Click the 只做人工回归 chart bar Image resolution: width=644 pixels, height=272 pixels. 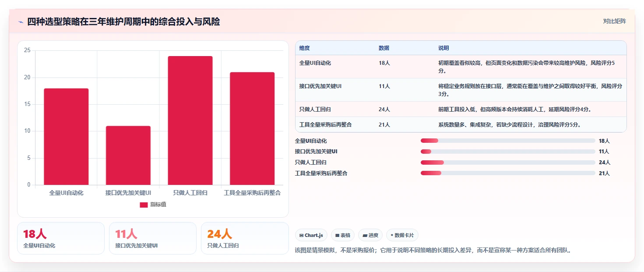[x=190, y=120]
